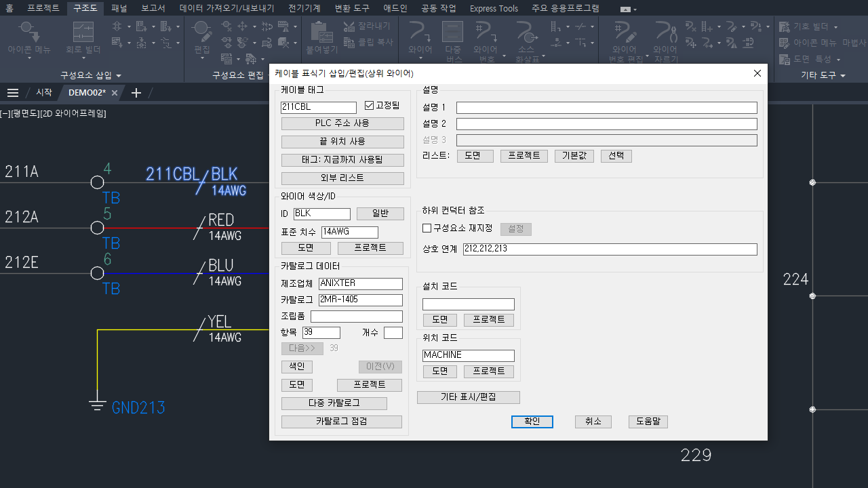Viewport: 868px width, 488px height.
Task: Click the 색인 catalog lookup button
Action: pos(297,367)
